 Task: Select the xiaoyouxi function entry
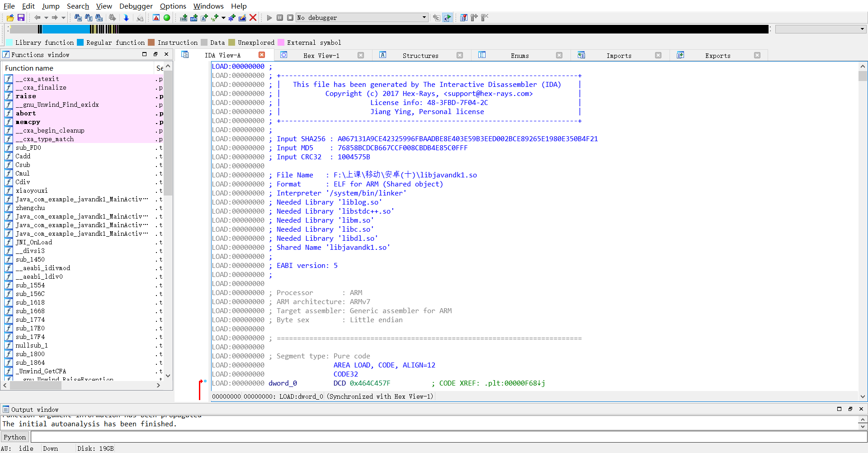point(32,191)
